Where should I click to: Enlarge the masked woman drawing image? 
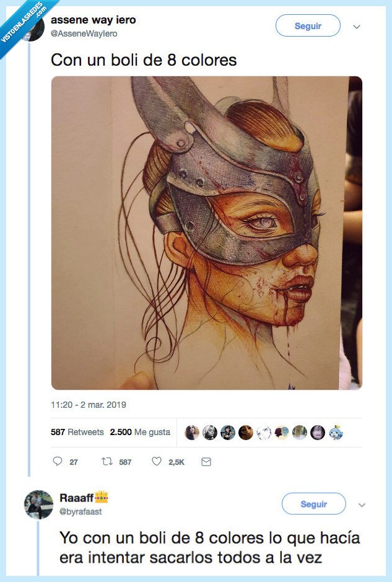(206, 232)
